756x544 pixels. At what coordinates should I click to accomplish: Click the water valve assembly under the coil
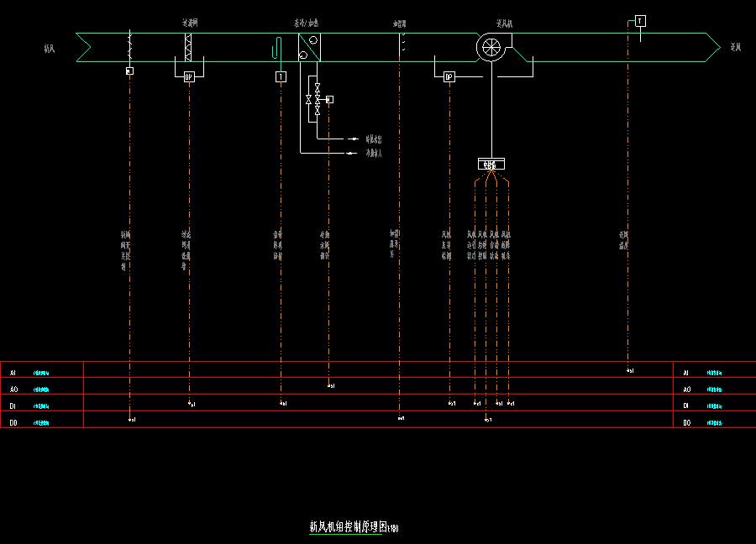point(317,99)
